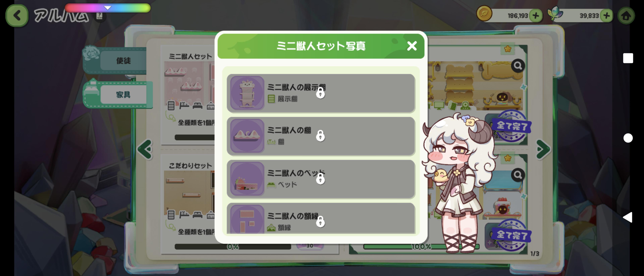Select the locked ミニ獣人の展示棚 item

pyautogui.click(x=321, y=93)
